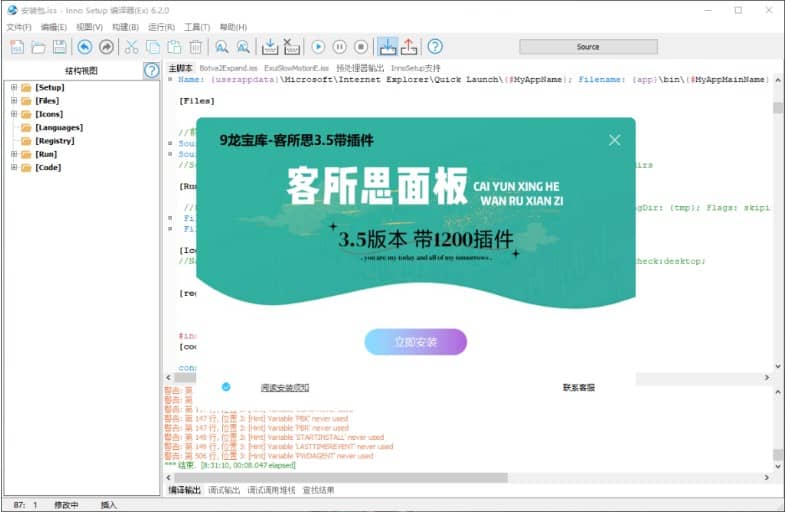Click the 联系客服 link
This screenshot has height=512, width=785.
579,387
